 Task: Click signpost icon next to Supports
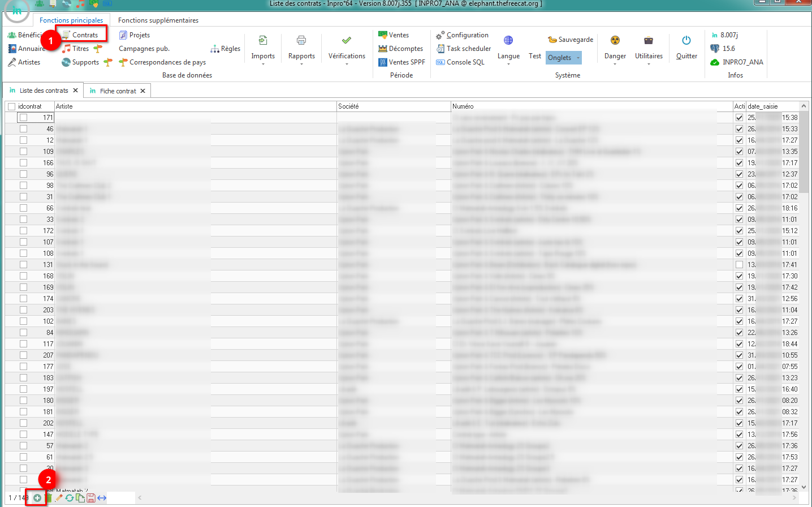tap(108, 62)
